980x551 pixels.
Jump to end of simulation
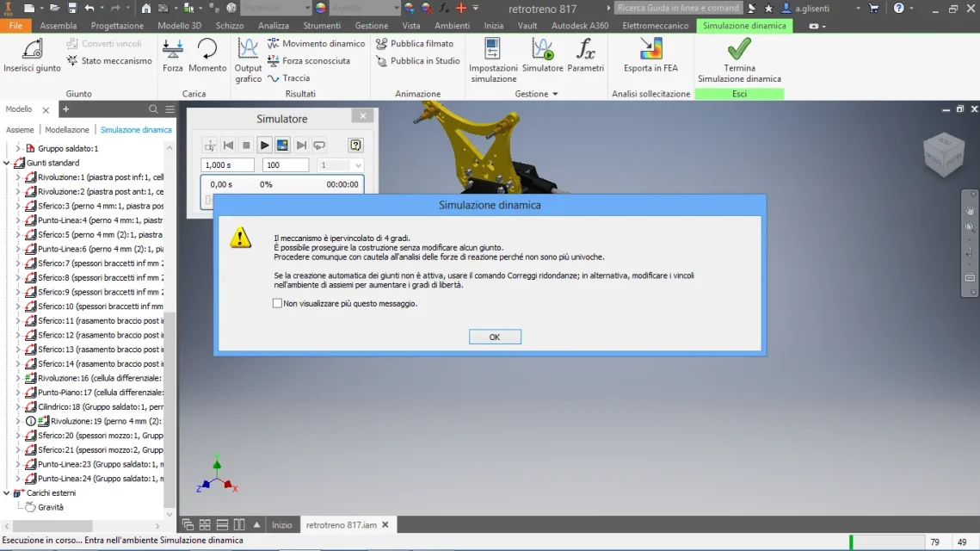coord(301,145)
